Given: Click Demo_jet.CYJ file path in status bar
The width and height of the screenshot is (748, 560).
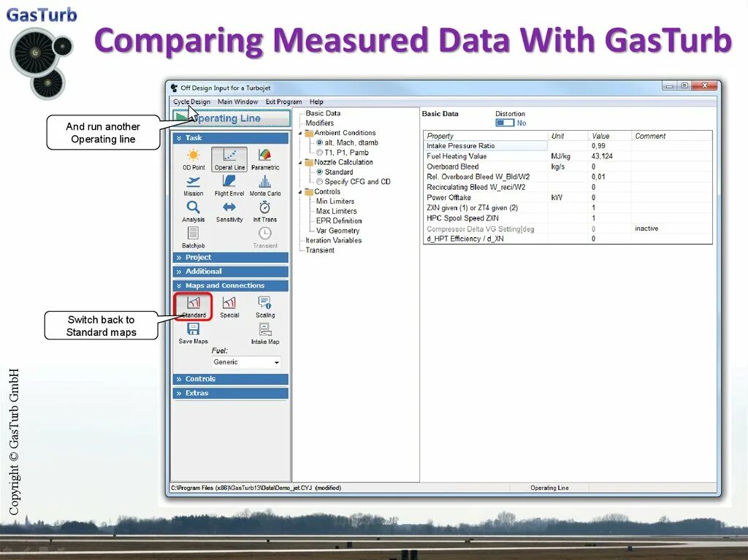Looking at the screenshot, I should point(256,488).
